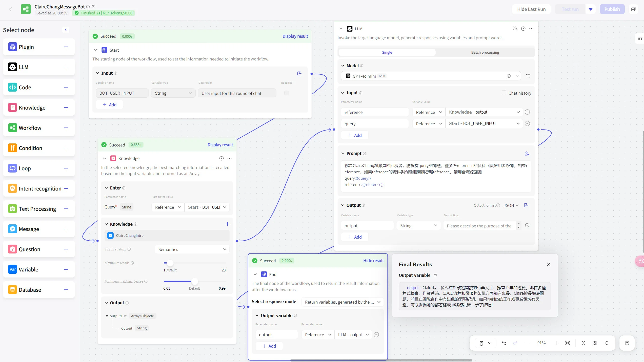
Task: Open the Output format JSON dropdown
Action: click(511, 205)
